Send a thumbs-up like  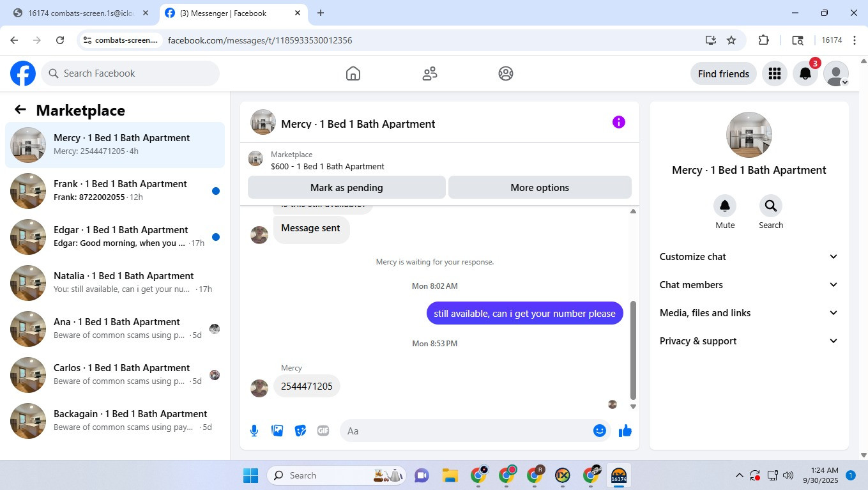click(625, 431)
